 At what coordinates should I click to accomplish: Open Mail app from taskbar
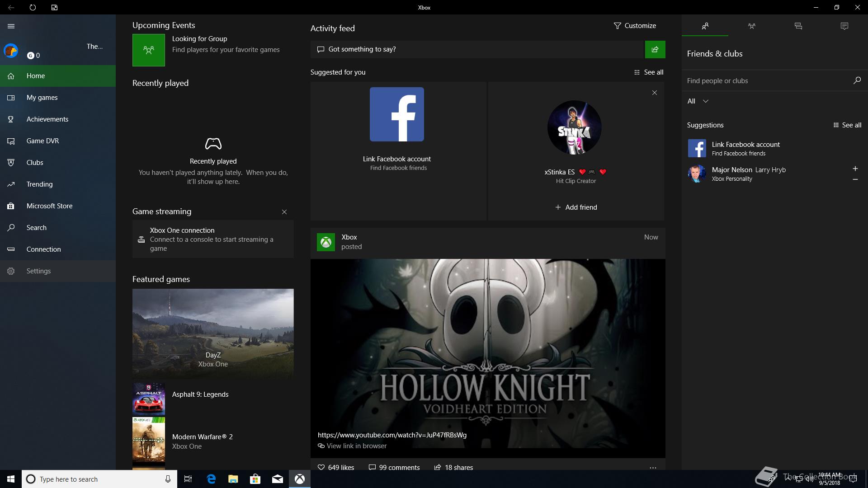point(278,479)
